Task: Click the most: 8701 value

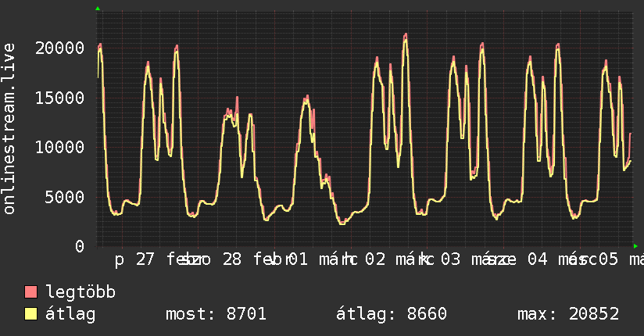Action: point(216,314)
